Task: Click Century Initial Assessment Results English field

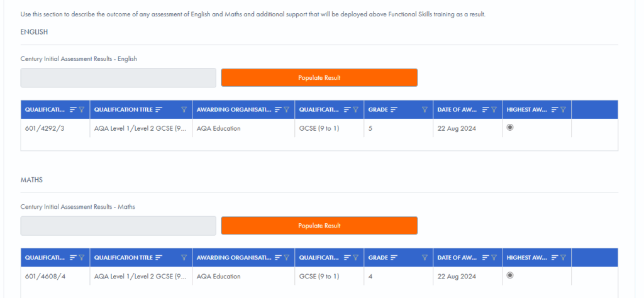Action: point(118,78)
